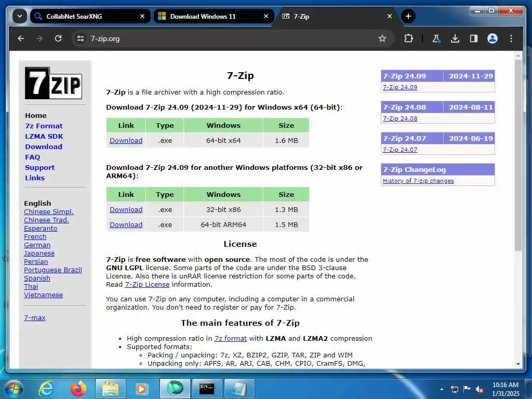Open the Extensions puzzle icon
The width and height of the screenshot is (532, 399).
tap(408, 38)
